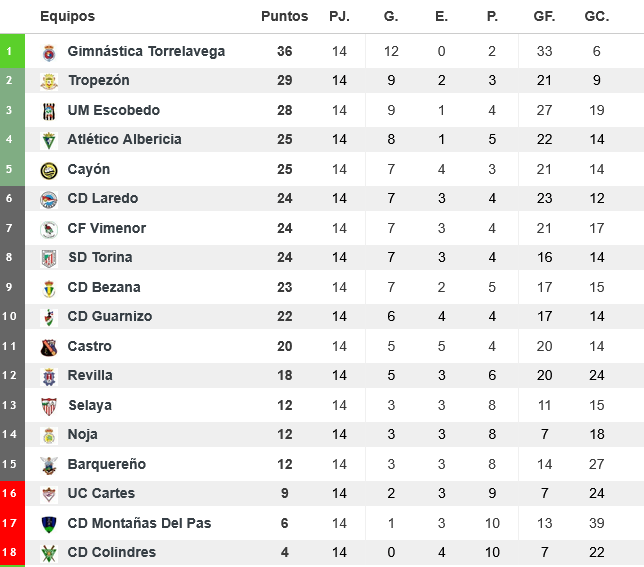This screenshot has width=644, height=567.
Task: Click the UC Cartes crest icon
Action: pyautogui.click(x=48, y=494)
